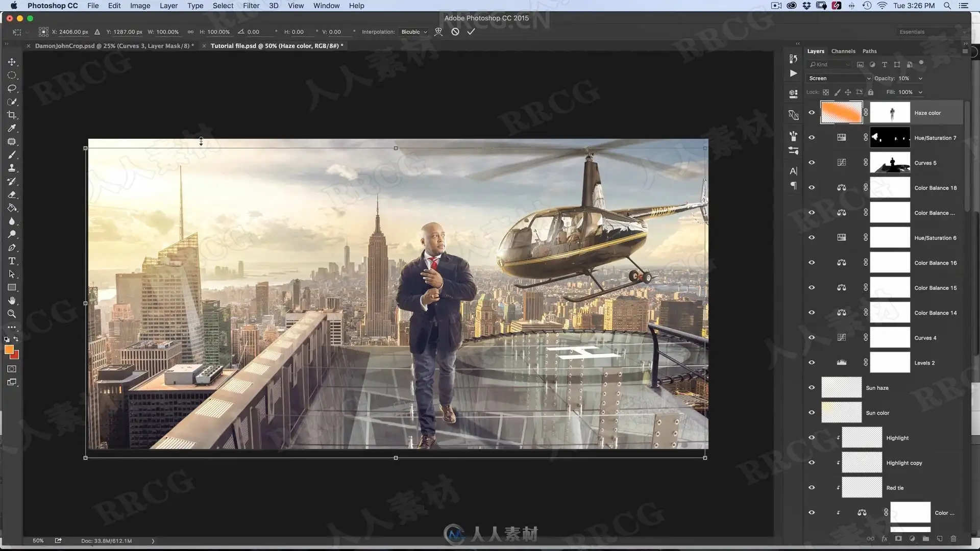Click the Haze color layer mask thumbnail

(890, 113)
